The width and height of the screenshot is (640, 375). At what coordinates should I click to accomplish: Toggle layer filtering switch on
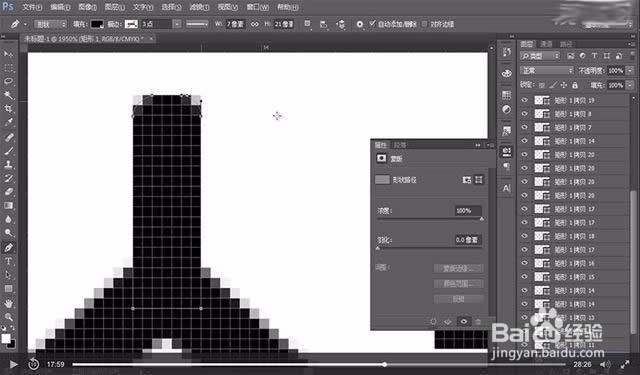pyautogui.click(x=632, y=56)
